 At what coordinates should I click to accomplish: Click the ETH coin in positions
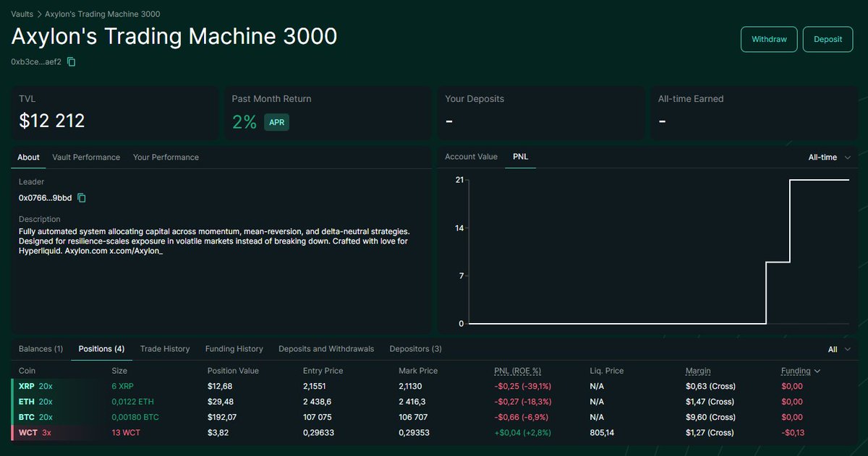click(26, 402)
